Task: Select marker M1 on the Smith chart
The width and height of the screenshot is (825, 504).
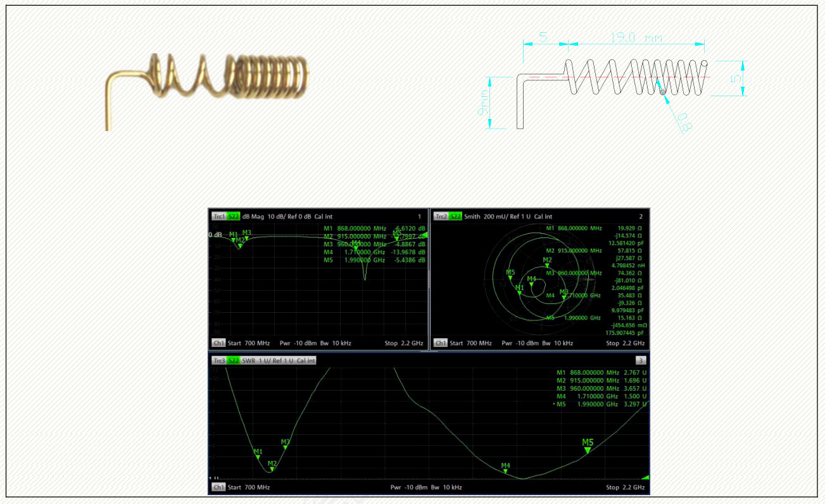Action: pos(519,290)
